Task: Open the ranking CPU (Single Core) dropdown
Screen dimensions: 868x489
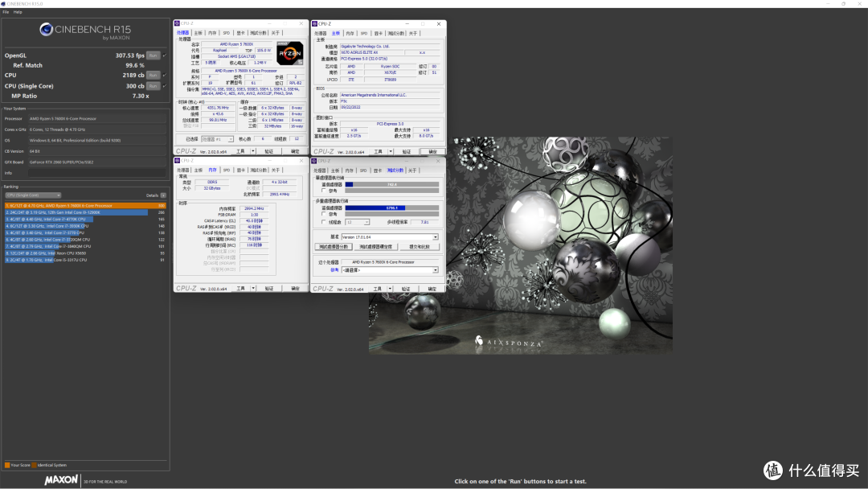Action: (33, 195)
